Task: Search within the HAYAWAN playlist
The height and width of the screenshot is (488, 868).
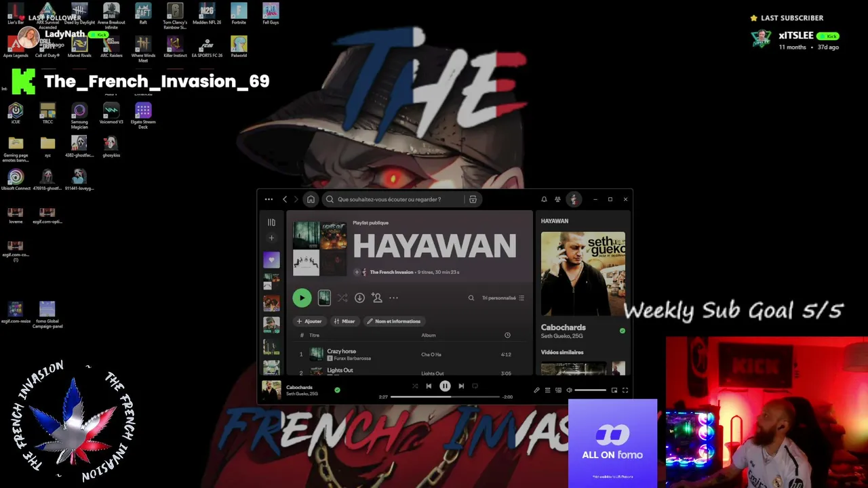Action: coord(471,298)
